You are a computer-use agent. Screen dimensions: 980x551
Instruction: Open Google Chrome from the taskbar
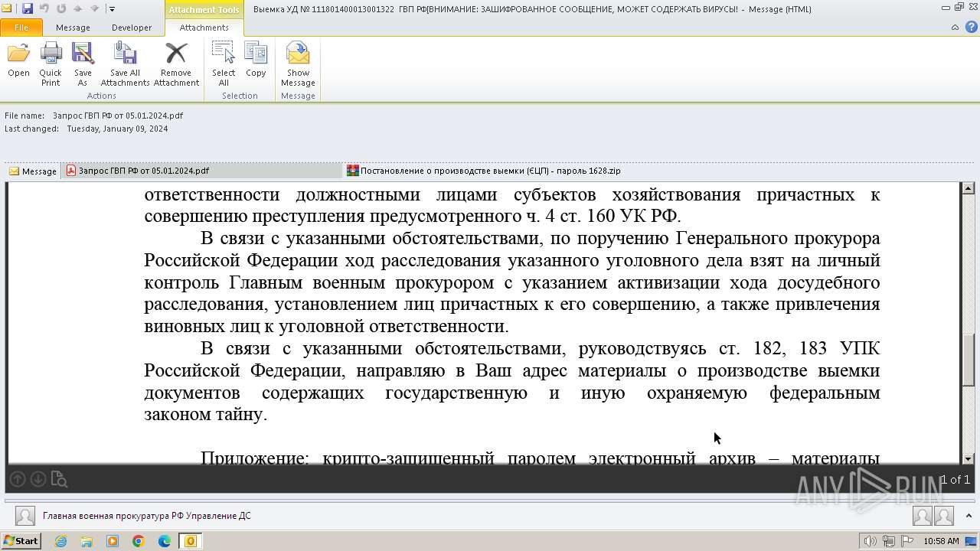point(139,541)
